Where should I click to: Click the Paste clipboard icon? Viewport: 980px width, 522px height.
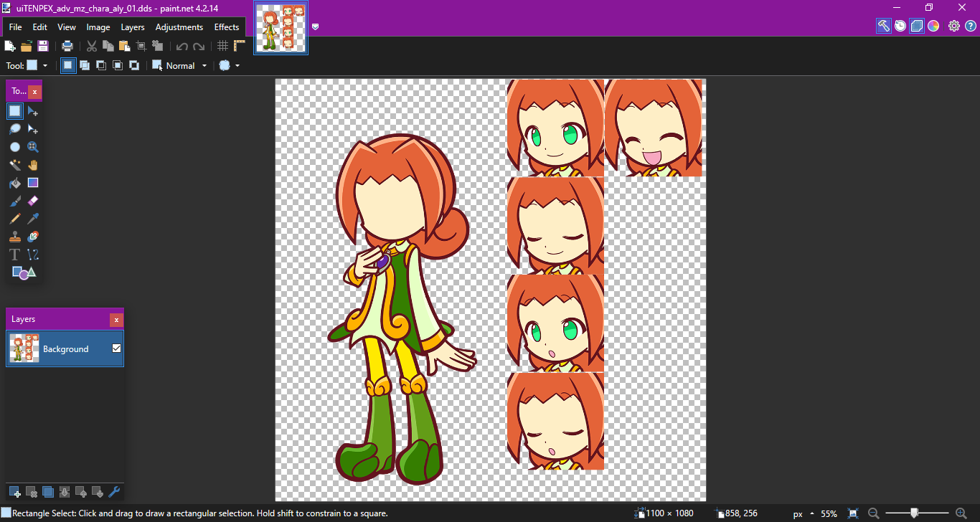(x=125, y=46)
